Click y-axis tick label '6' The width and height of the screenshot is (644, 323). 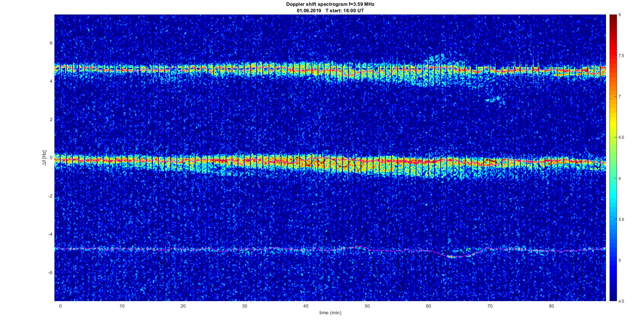point(51,43)
